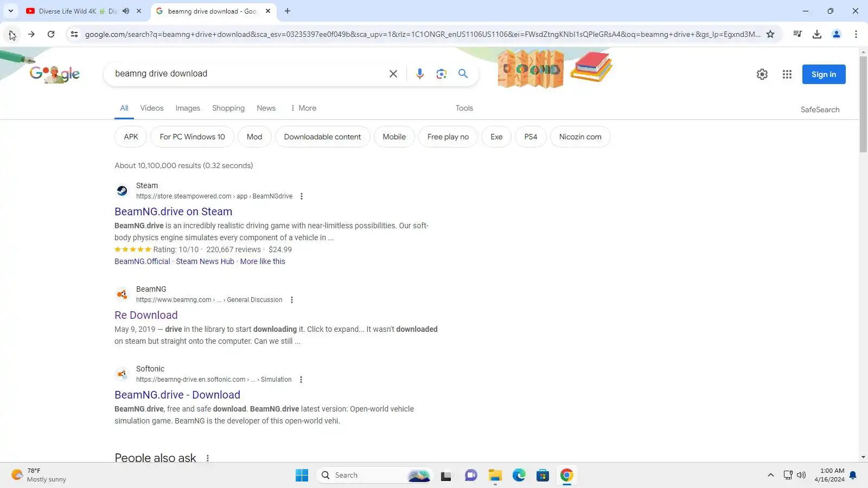
Task: Open options for Softonic result
Action: tap(301, 380)
